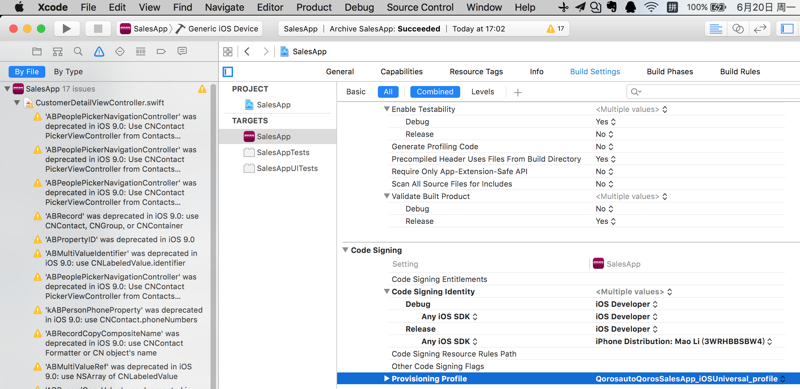
Task: Show All build settings
Action: point(388,92)
